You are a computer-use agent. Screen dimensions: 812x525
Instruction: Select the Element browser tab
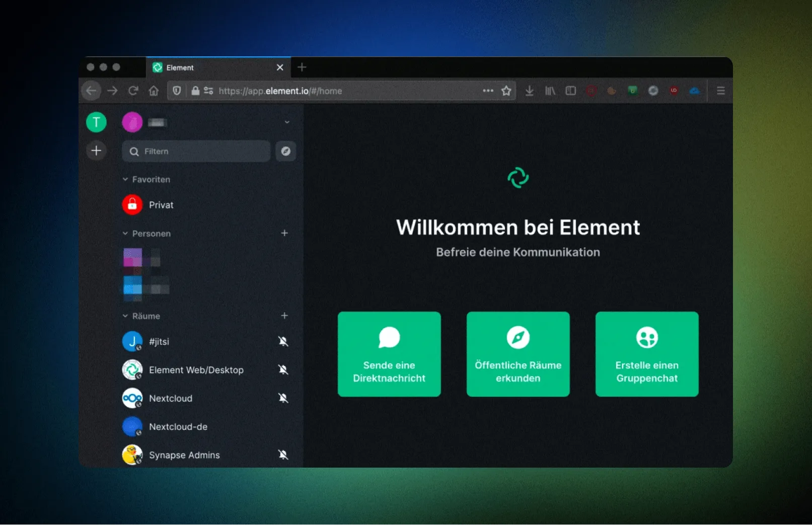pos(219,67)
